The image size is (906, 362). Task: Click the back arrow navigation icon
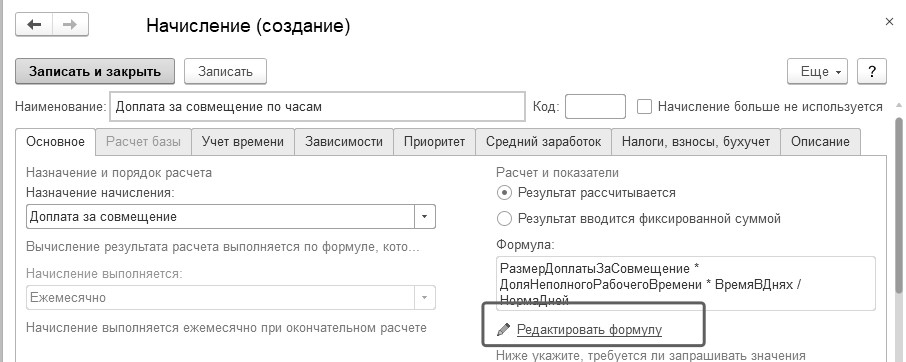(34, 25)
